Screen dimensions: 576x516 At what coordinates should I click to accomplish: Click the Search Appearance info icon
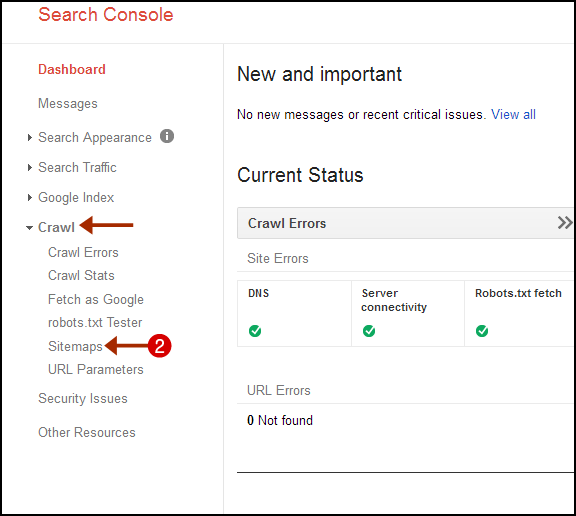coord(167,136)
